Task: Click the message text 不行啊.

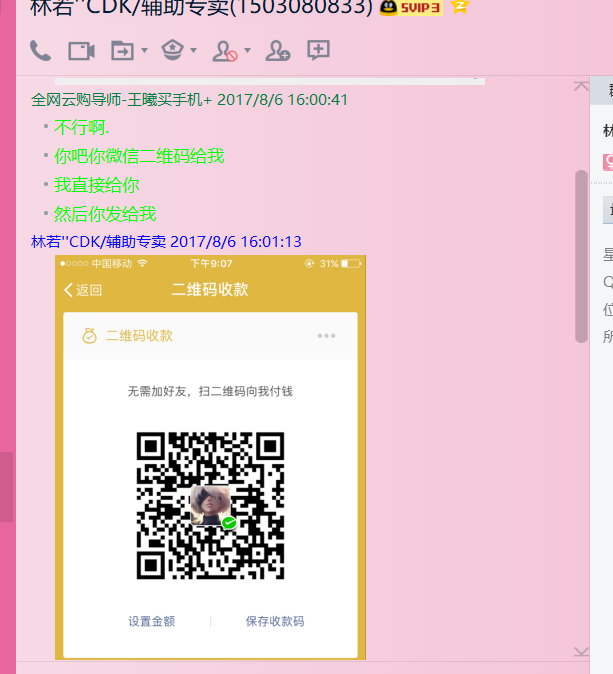Action: pos(82,127)
